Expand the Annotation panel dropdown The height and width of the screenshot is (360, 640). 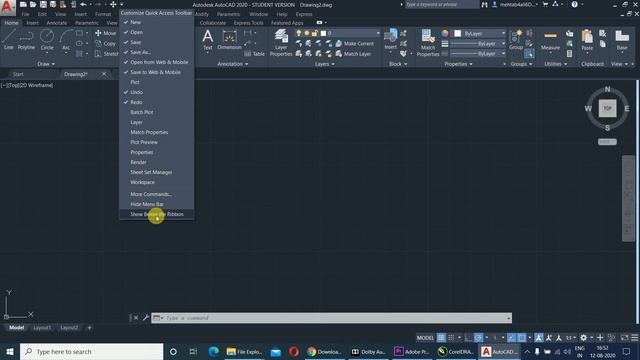tap(233, 64)
